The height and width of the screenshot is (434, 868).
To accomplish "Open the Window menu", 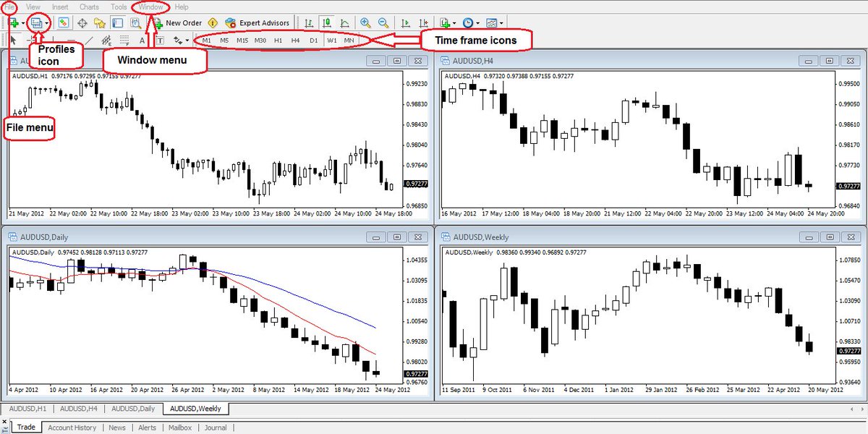I will point(151,7).
